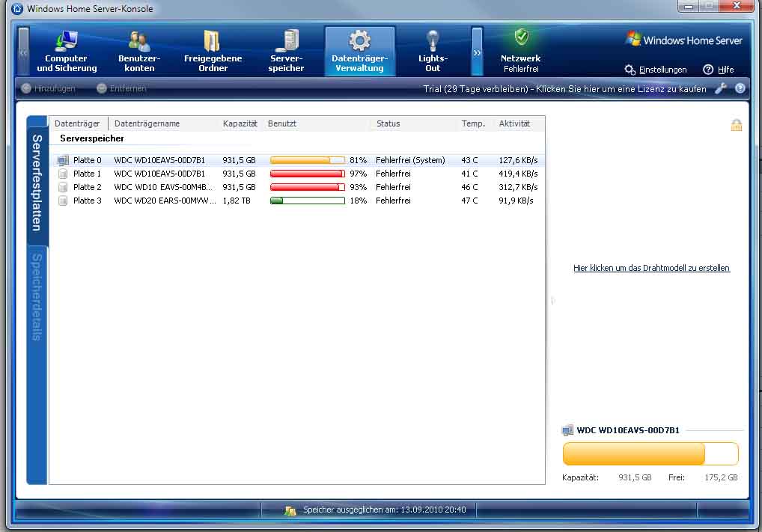Select Platte 2 row label

(x=87, y=187)
